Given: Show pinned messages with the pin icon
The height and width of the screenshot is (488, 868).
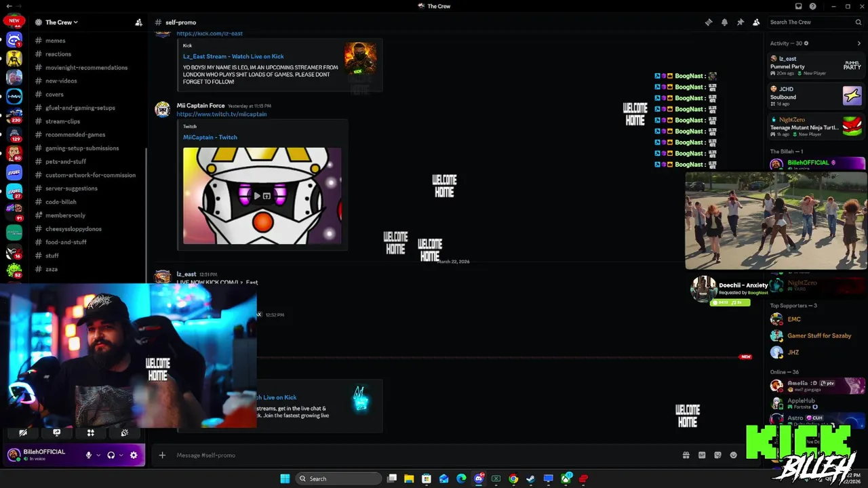Looking at the screenshot, I should click(740, 22).
